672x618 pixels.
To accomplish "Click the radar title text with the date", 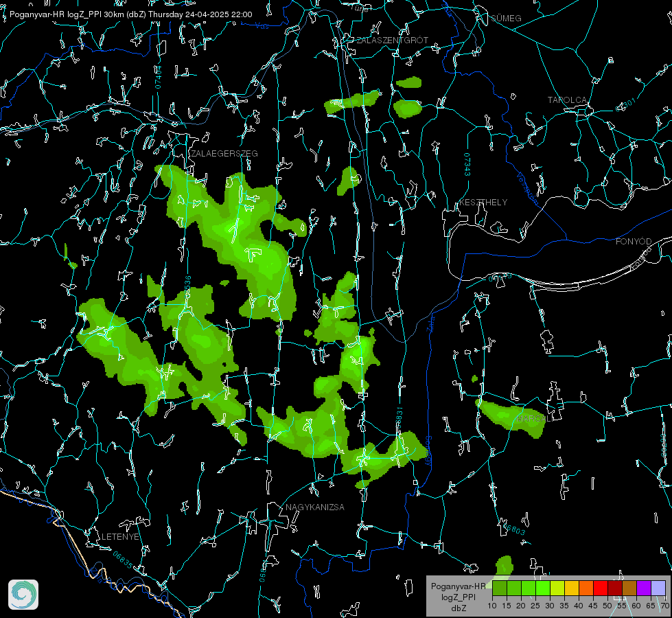I will click(x=130, y=14).
